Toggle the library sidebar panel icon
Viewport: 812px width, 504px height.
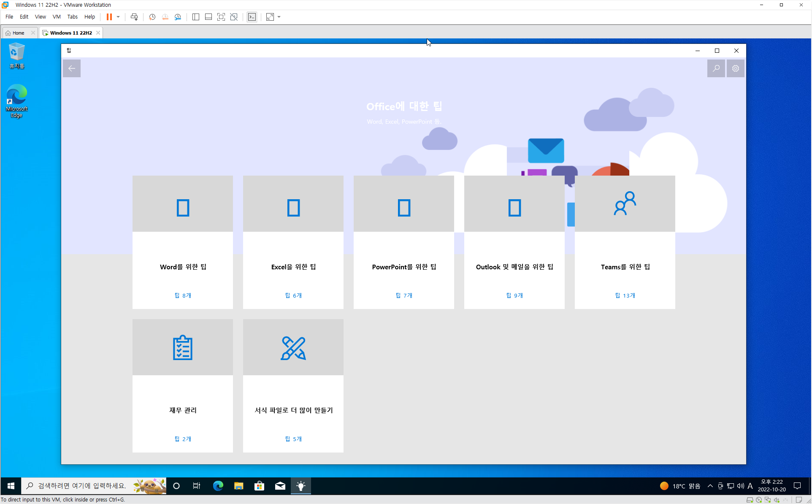[195, 17]
